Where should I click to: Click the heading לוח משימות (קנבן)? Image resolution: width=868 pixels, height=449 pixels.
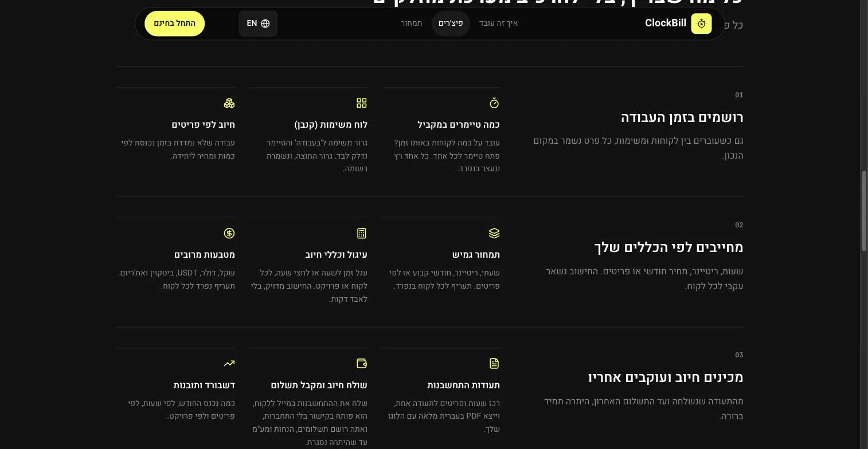331,125
